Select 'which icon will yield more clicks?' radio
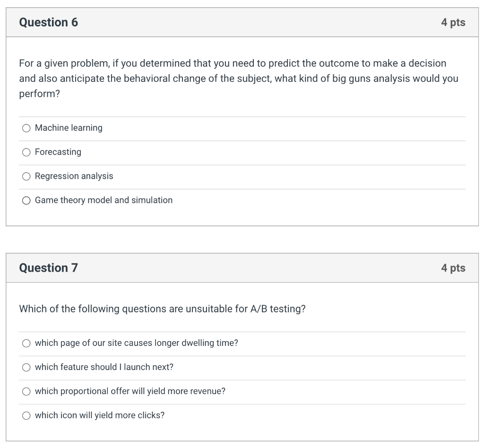This screenshot has height=448, width=484. [26, 415]
